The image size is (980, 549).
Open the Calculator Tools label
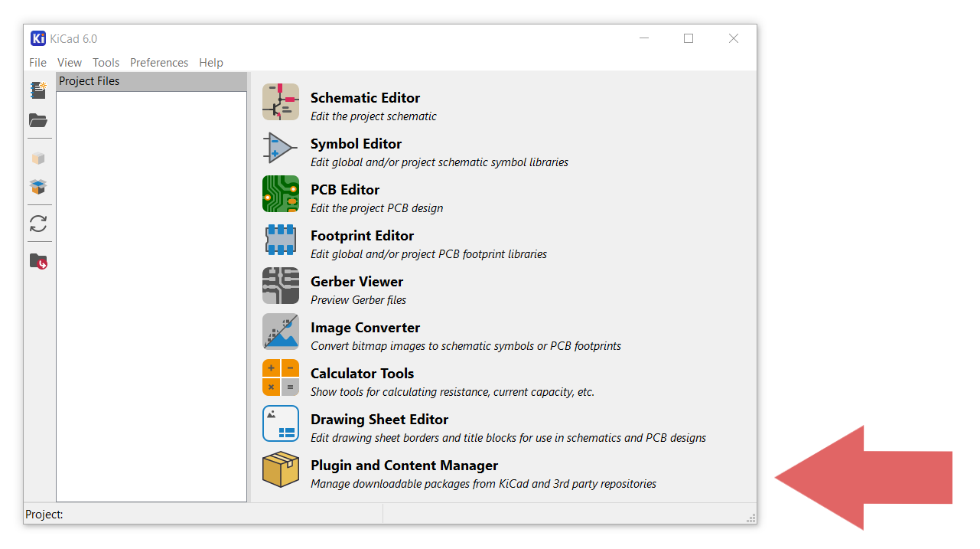(362, 374)
